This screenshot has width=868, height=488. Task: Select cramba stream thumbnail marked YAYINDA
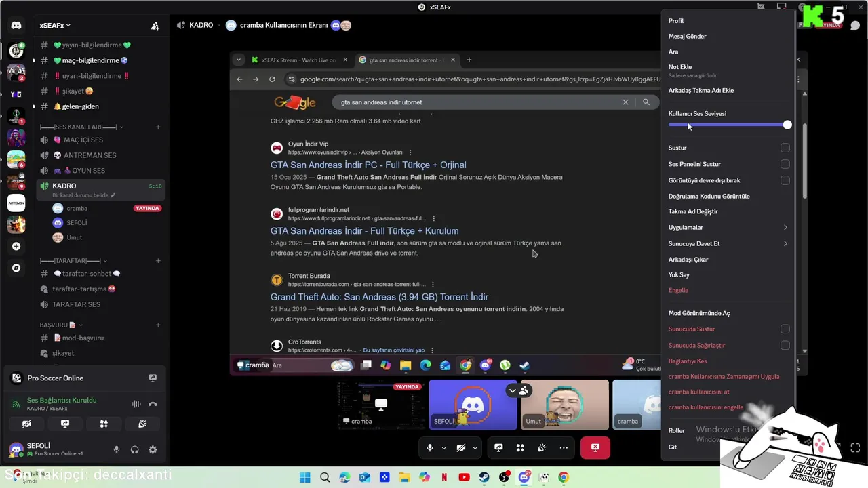381,405
